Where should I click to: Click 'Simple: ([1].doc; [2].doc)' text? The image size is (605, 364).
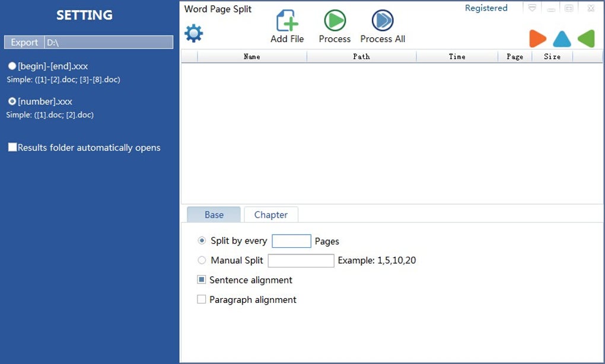50,115
